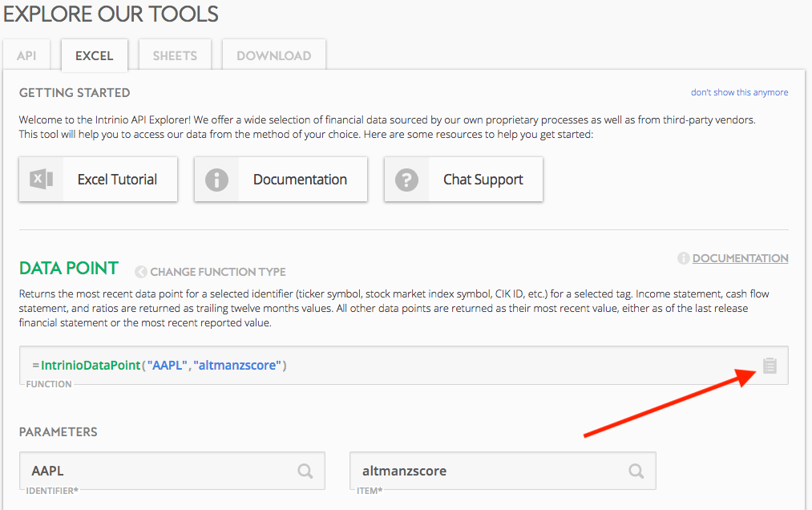Click the Excel logo icon on tutorial button

coord(42,180)
